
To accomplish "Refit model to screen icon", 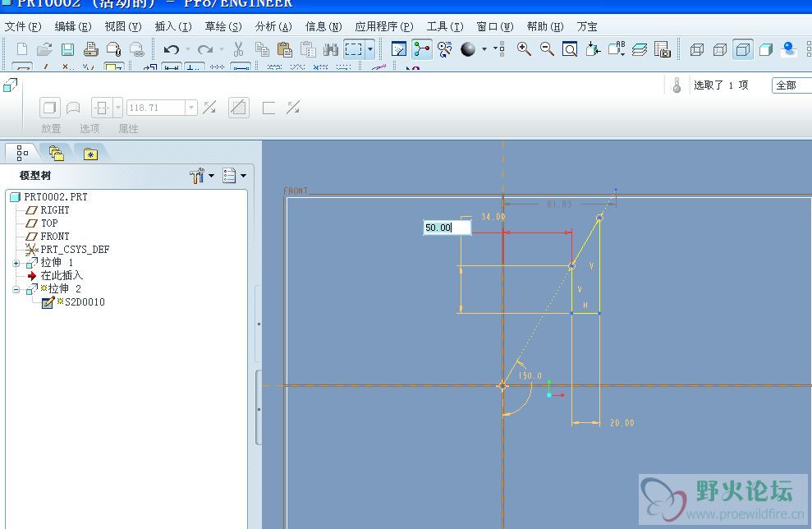I will click(570, 49).
